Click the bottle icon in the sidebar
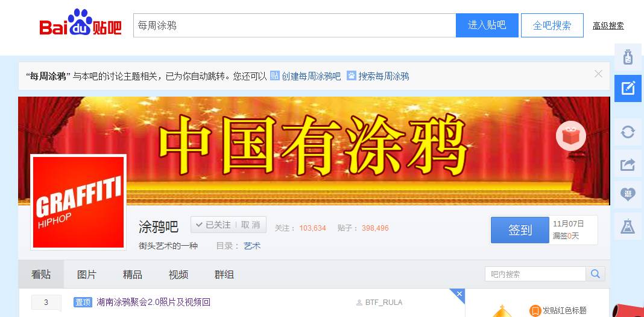The width and height of the screenshot is (644, 317). point(628,57)
